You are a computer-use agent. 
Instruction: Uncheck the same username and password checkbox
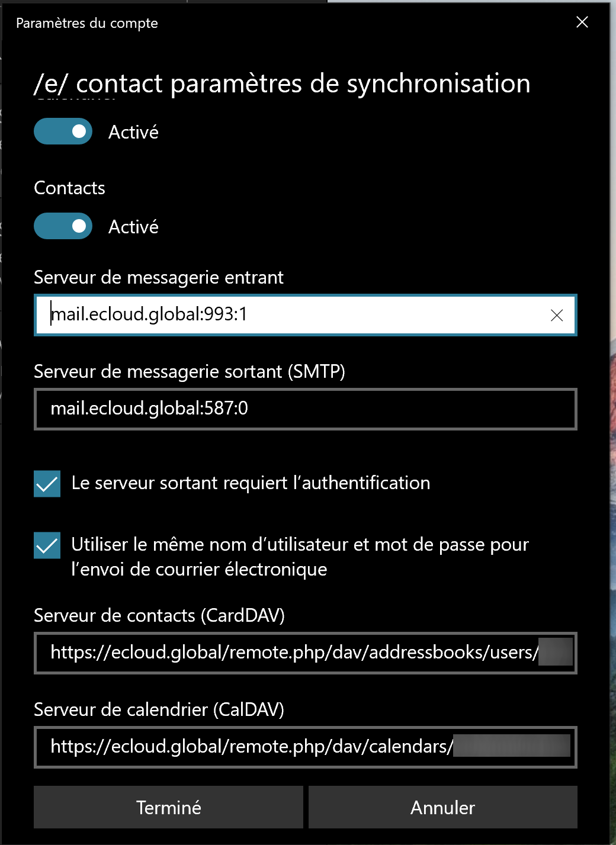point(47,545)
